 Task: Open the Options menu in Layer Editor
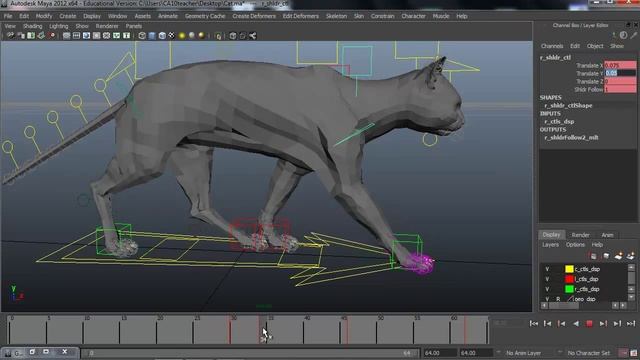click(x=575, y=245)
